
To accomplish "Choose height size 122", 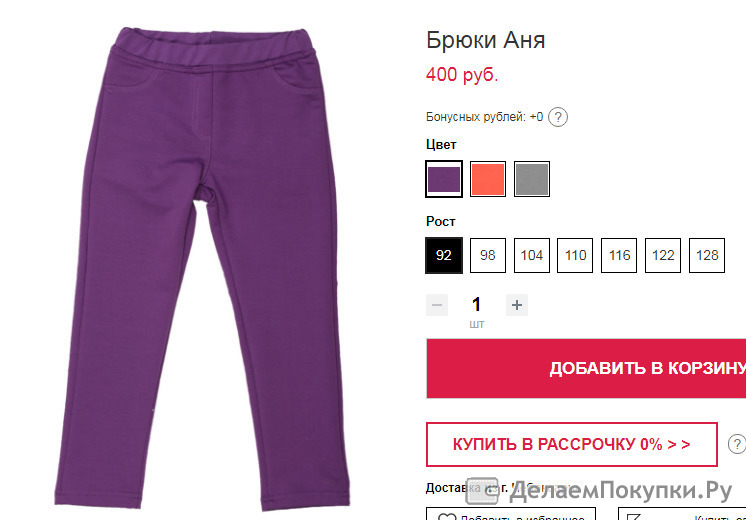I will pos(663,255).
